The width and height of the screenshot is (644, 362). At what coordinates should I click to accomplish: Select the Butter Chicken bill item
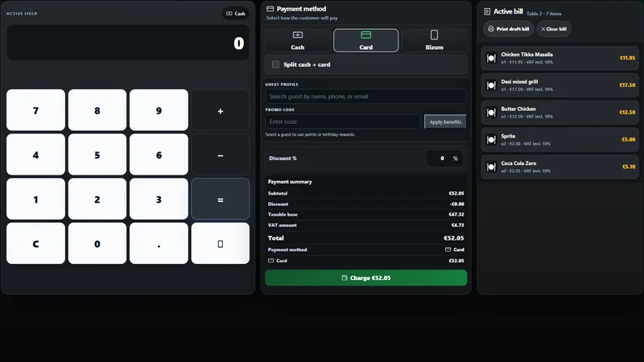(559, 112)
